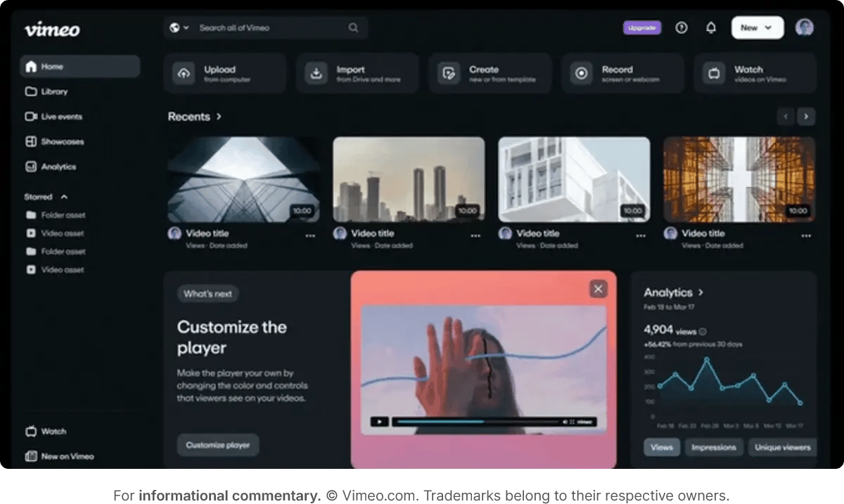Image resolution: width=844 pixels, height=504 pixels.
Task: Open the New dropdown in the header
Action: [757, 27]
